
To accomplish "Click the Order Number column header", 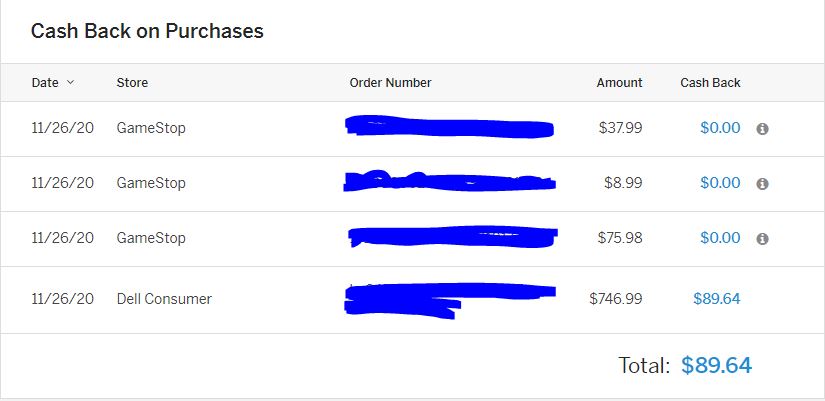I will click(390, 83).
